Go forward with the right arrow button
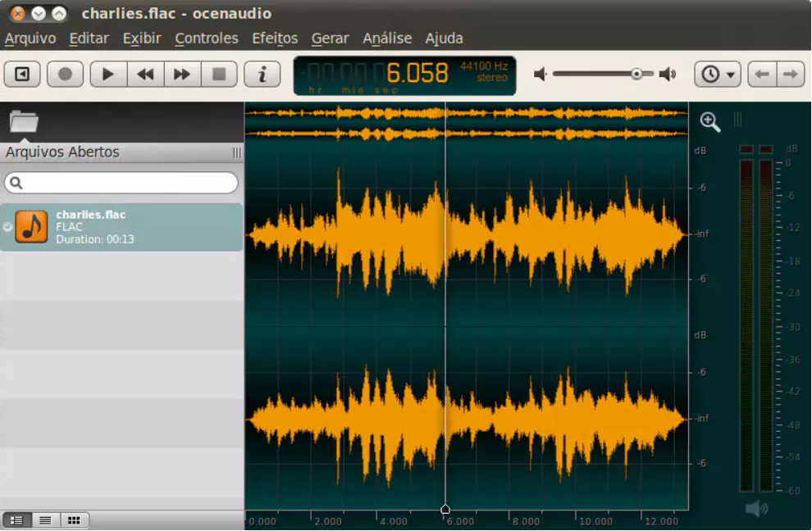This screenshot has width=812, height=531. [x=790, y=74]
